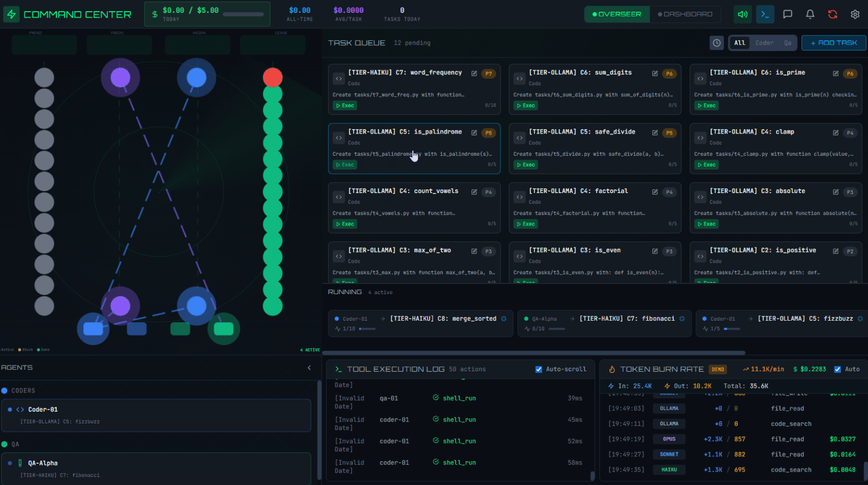Viewport: 868px width, 485px height.
Task: Execute the C5: safe_divide task
Action: pos(526,165)
